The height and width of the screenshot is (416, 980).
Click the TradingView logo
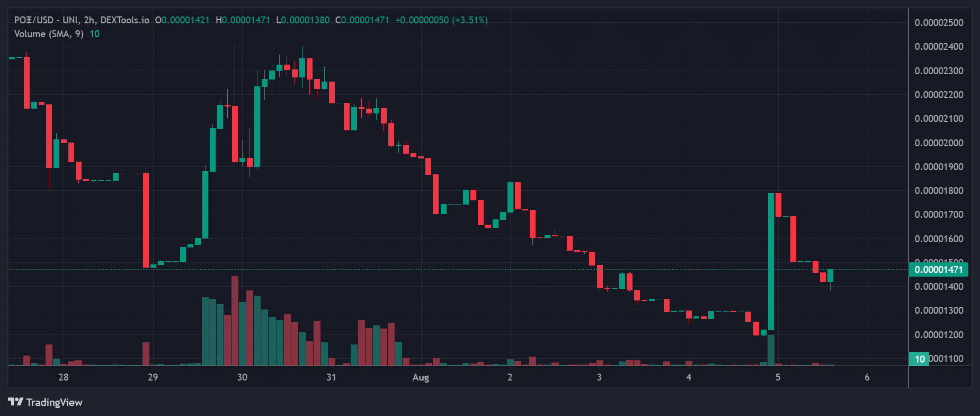pos(16,402)
